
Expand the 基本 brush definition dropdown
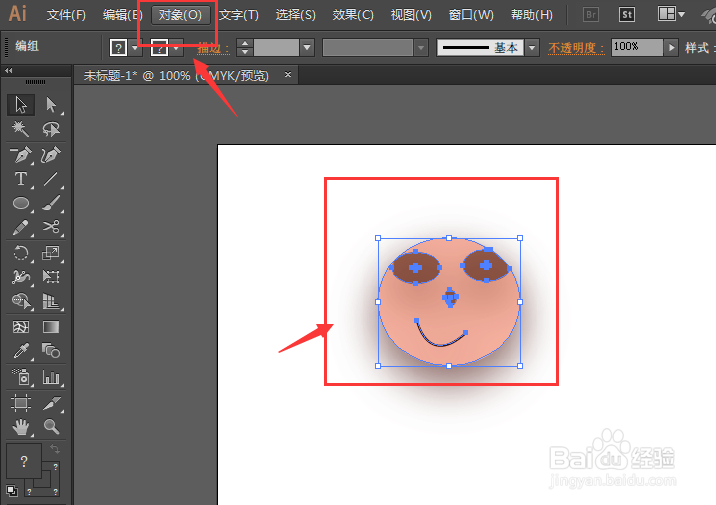532,47
